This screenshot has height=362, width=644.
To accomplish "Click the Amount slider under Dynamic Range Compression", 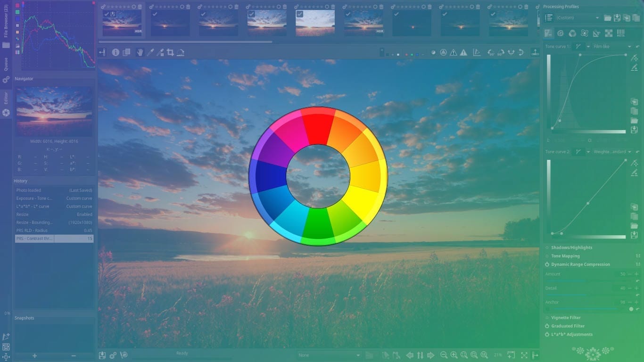I will tap(585, 280).
